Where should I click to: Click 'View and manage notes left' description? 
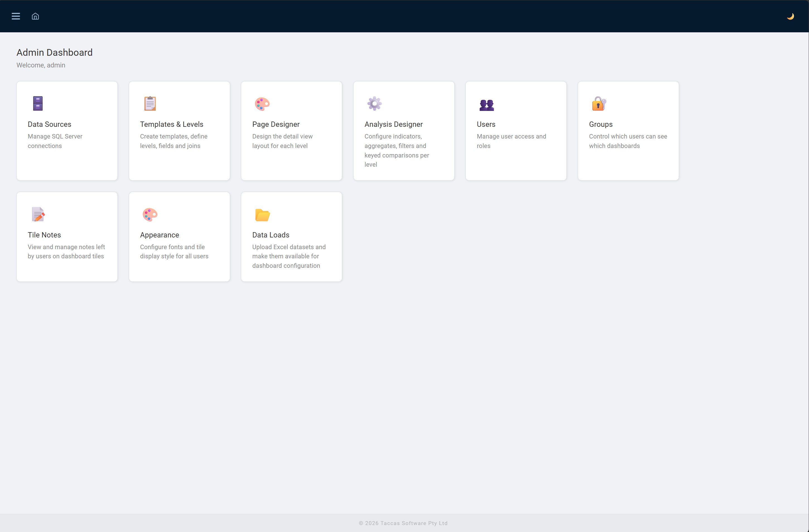66,252
